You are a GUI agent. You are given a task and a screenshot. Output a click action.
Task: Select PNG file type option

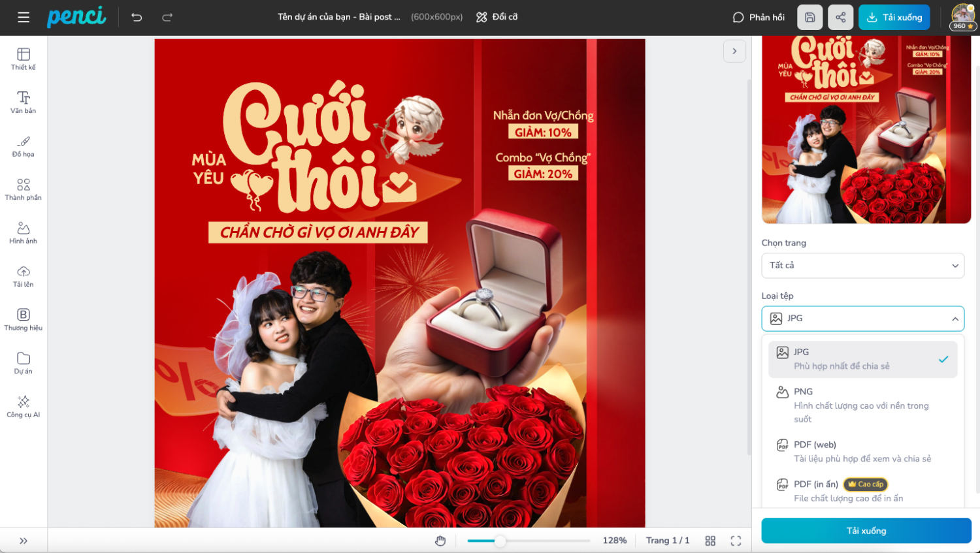click(862, 405)
